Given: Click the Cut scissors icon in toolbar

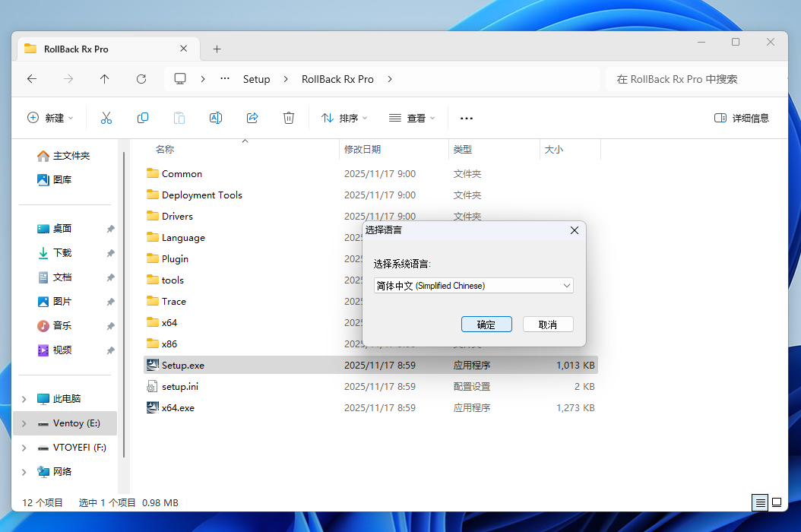Looking at the screenshot, I should 106,118.
